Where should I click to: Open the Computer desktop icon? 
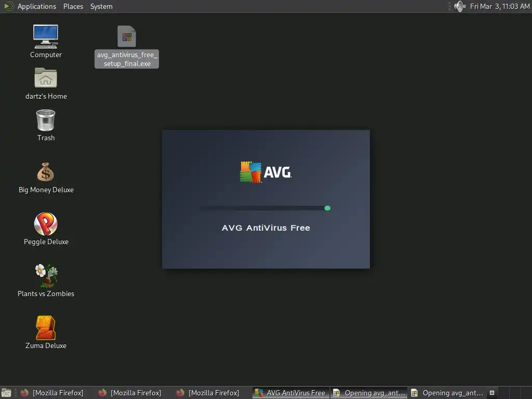(x=46, y=36)
